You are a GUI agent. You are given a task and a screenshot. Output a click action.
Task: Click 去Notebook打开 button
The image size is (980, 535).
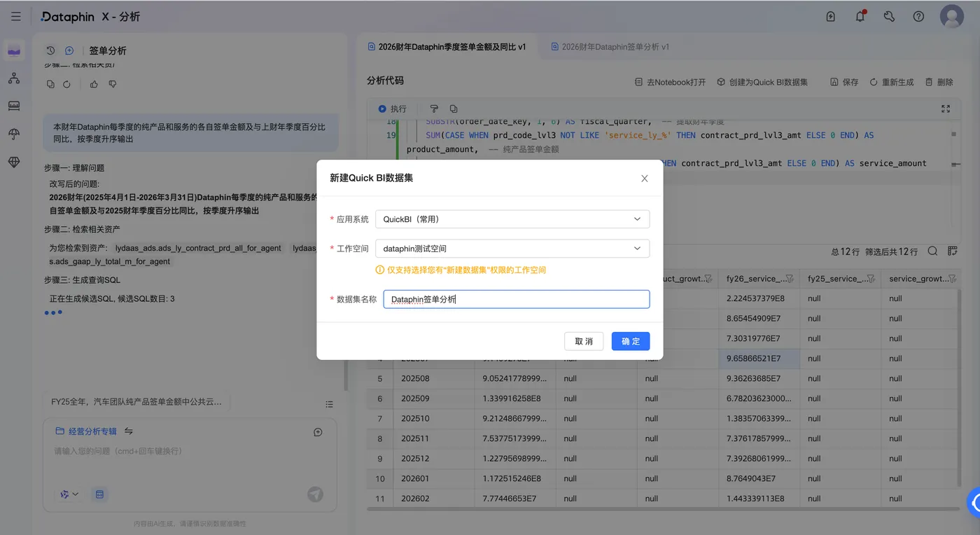[x=670, y=82]
